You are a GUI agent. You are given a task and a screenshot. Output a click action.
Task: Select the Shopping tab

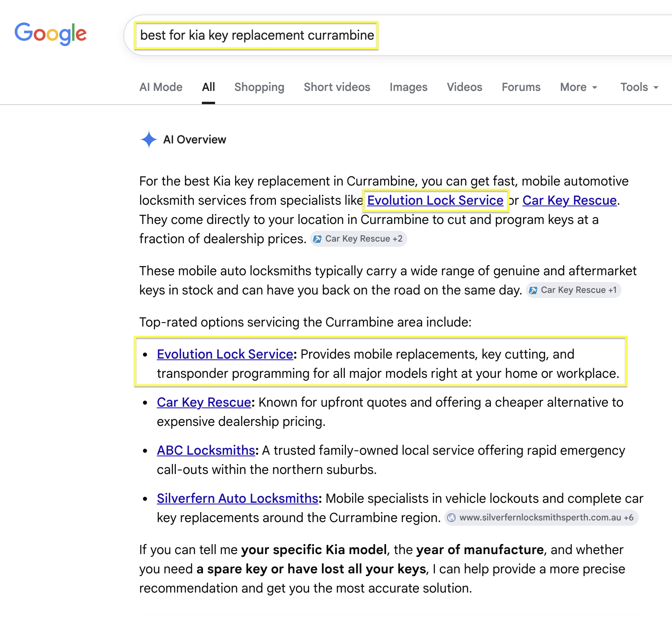pyautogui.click(x=260, y=87)
